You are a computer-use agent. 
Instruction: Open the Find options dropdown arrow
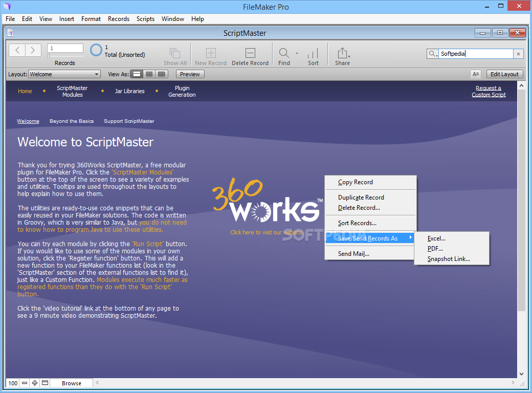click(x=297, y=53)
